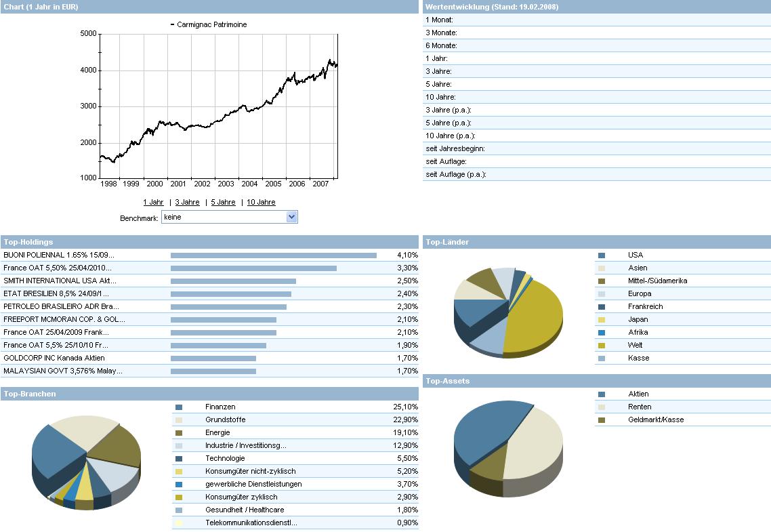Click the Top-Holdings section header
This screenshot has width=771, height=532.
[209, 242]
